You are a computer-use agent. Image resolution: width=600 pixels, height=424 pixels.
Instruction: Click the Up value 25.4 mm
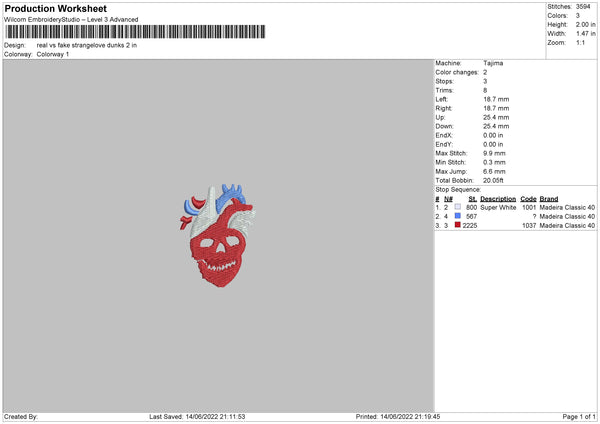[496, 117]
